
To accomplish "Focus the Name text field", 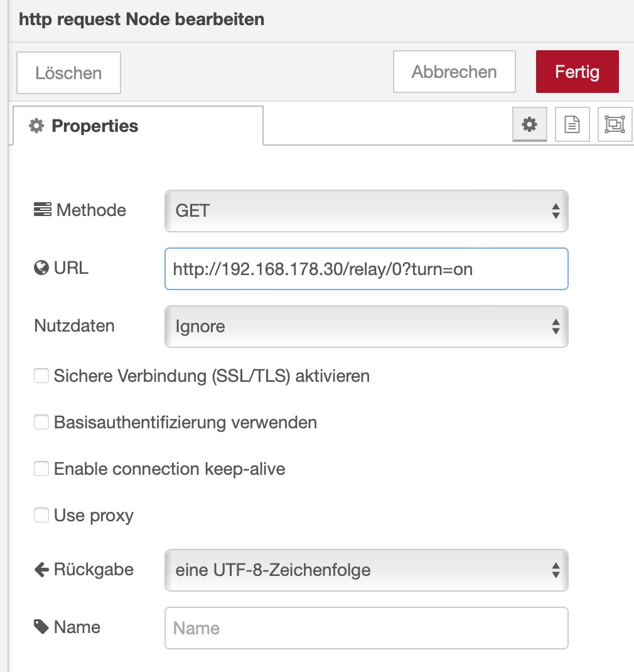I will coord(366,628).
